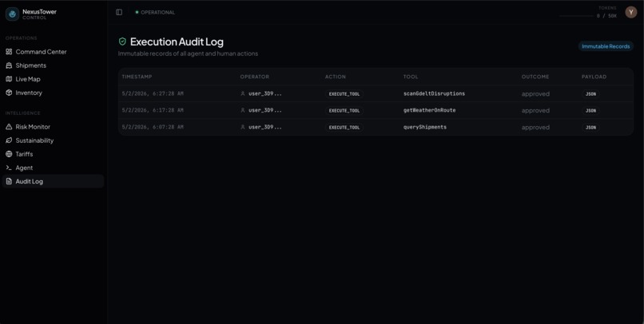
Task: Click the user icon in getWeatherOnRoute row
Action: [243, 110]
